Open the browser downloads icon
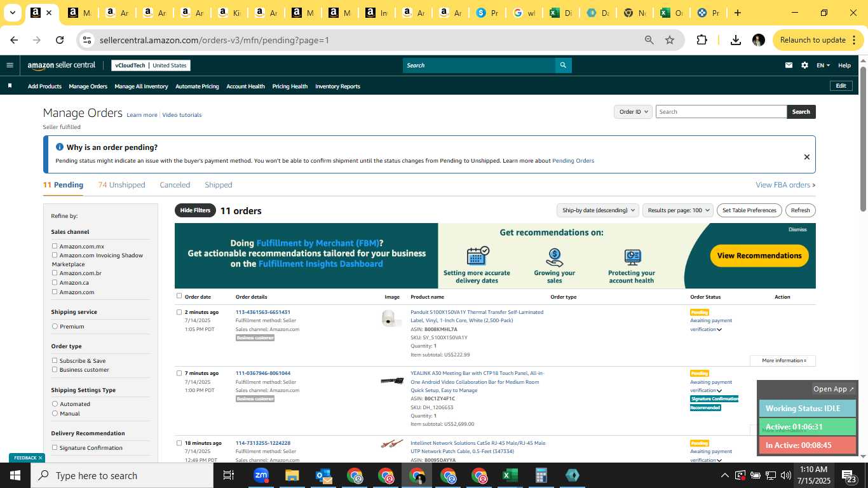Screen dimensions: 868x488 pos(736,40)
